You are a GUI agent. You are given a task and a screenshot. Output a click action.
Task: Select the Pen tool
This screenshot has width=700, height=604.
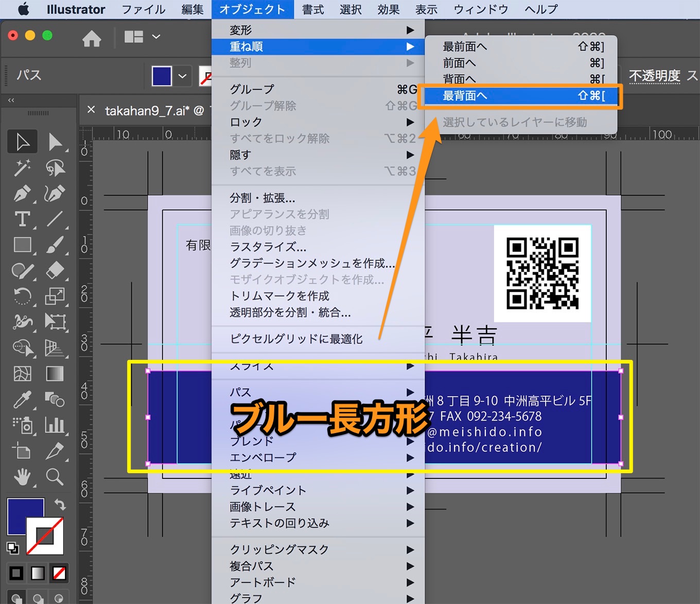point(22,194)
